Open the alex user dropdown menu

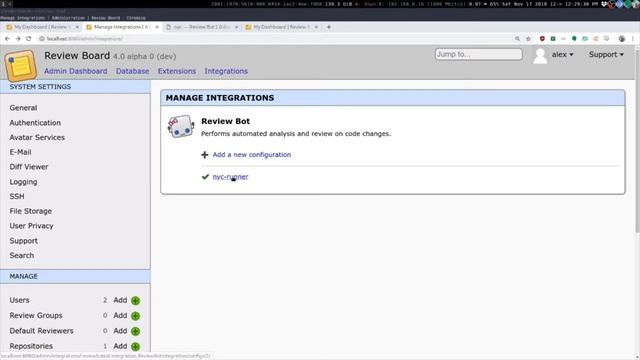coord(562,55)
